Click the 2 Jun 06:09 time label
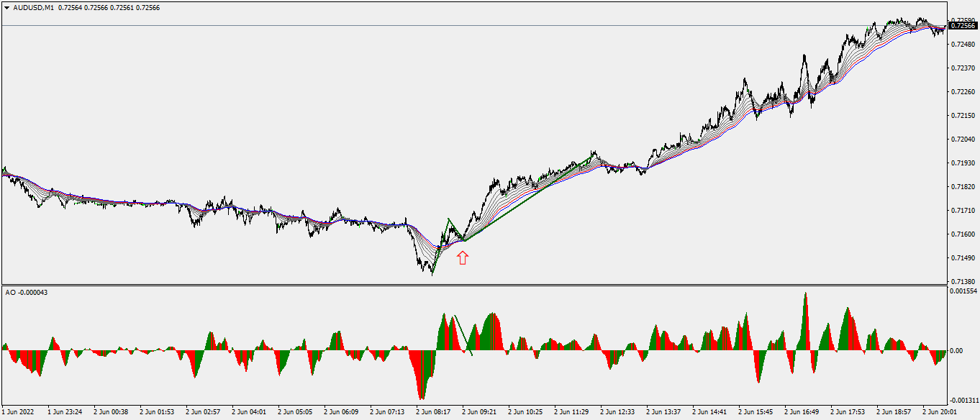This screenshot has width=980, height=420. click(340, 413)
